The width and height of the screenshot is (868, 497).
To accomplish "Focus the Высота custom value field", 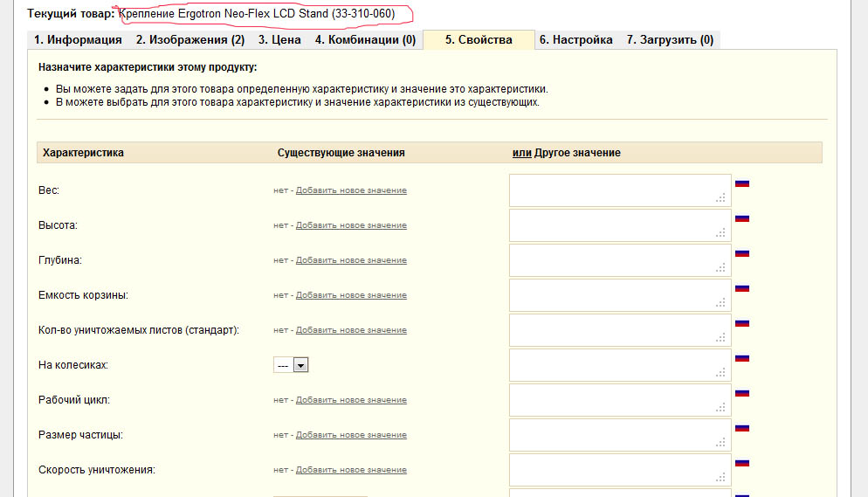I will point(620,225).
